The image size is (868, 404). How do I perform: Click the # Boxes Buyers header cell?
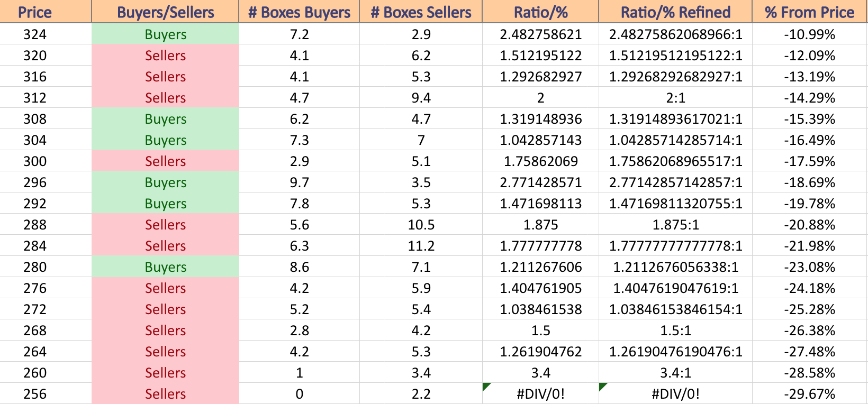(x=299, y=12)
